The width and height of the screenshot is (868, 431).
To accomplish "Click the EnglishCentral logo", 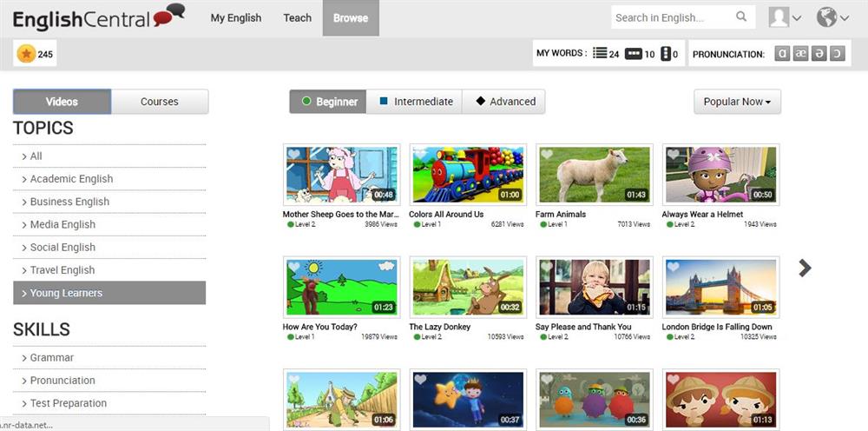I will pyautogui.click(x=99, y=17).
